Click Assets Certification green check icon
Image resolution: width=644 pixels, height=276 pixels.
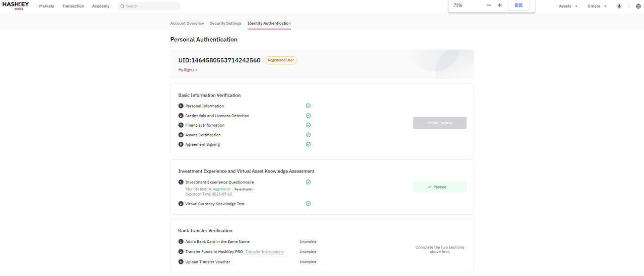pos(308,135)
